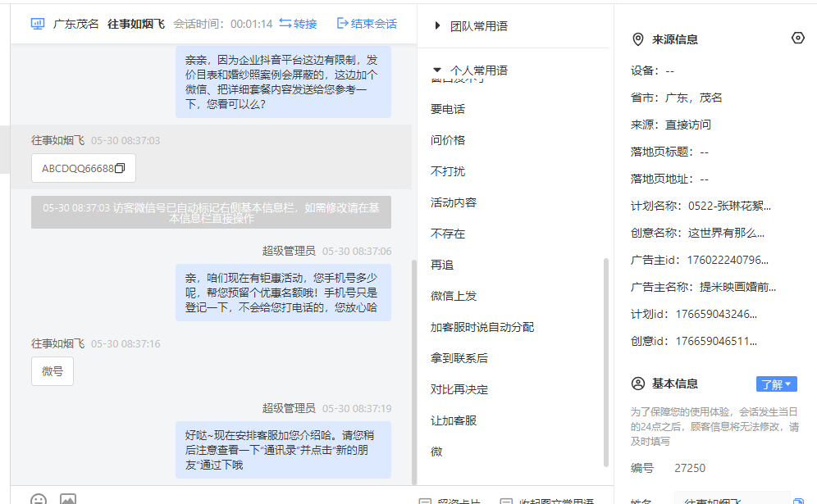
Task: Click the 来源 直接访问 entry
Action: click(x=671, y=125)
